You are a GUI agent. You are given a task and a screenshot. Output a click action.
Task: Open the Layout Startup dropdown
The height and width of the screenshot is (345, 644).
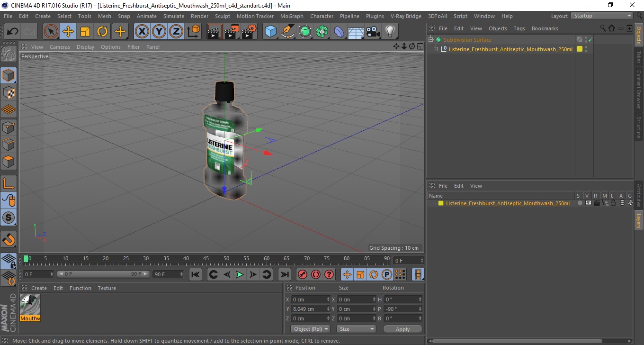click(x=602, y=16)
